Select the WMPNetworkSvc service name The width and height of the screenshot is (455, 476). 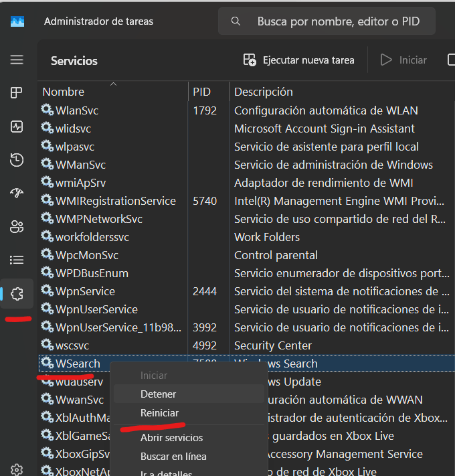[x=98, y=219]
